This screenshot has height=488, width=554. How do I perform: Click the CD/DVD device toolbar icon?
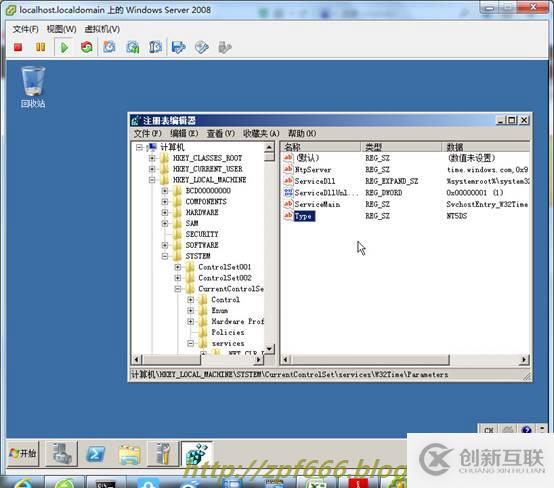point(202,47)
